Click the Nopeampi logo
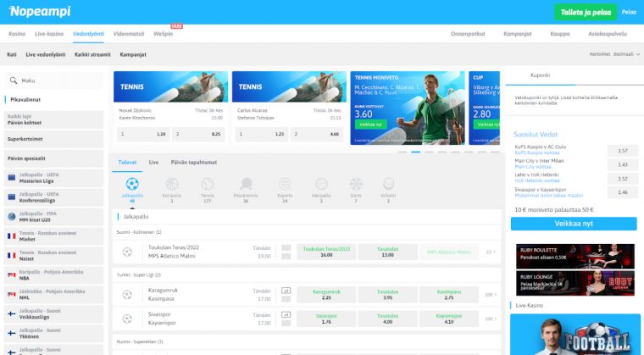This screenshot has width=644, height=355. [x=40, y=12]
